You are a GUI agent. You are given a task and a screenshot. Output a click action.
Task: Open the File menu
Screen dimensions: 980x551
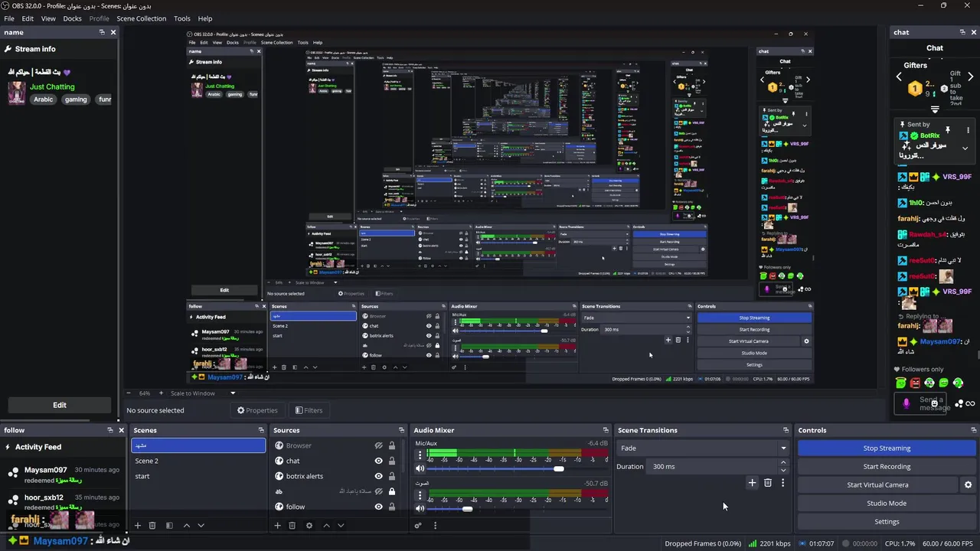point(9,18)
